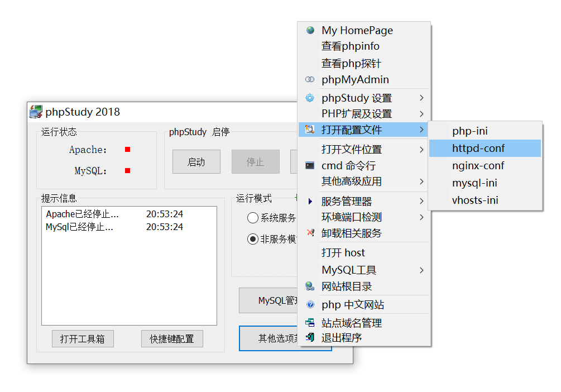Image resolution: width=561 pixels, height=392 pixels.
Task: Select the 非服务模式 radio button
Action: click(x=253, y=239)
